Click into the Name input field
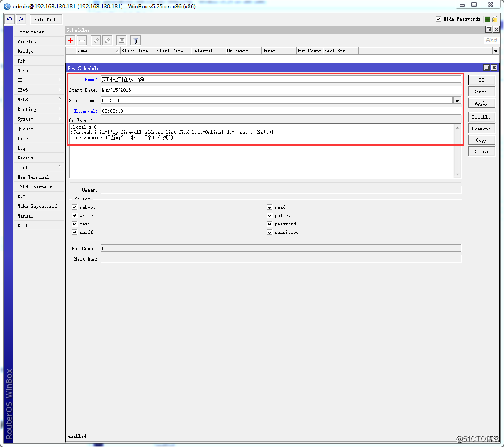Viewport: 504px width, 447px height. pos(281,79)
